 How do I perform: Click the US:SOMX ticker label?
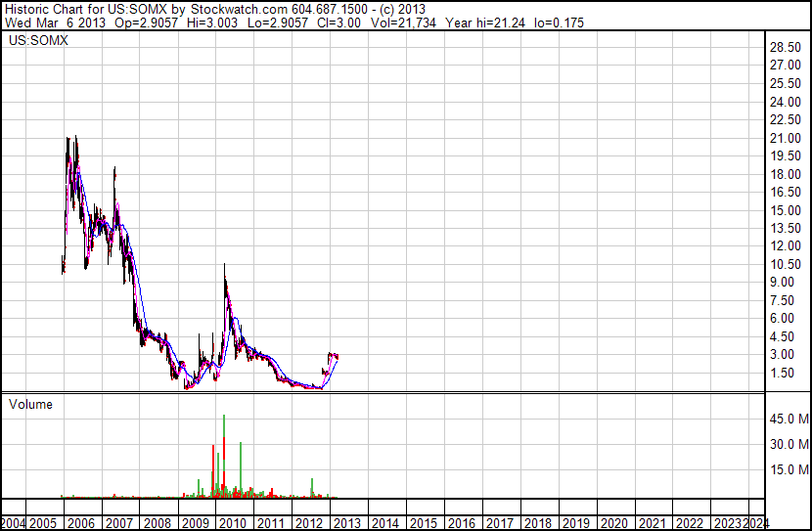pos(38,40)
